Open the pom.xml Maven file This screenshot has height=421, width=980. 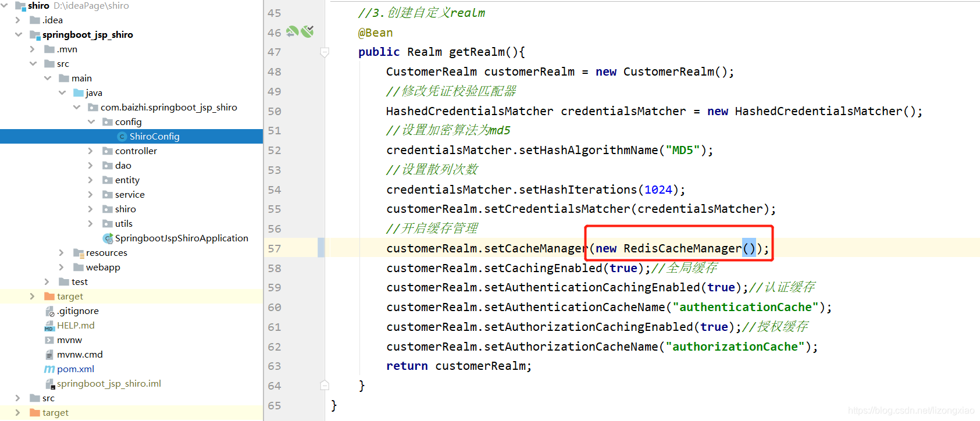pos(76,369)
